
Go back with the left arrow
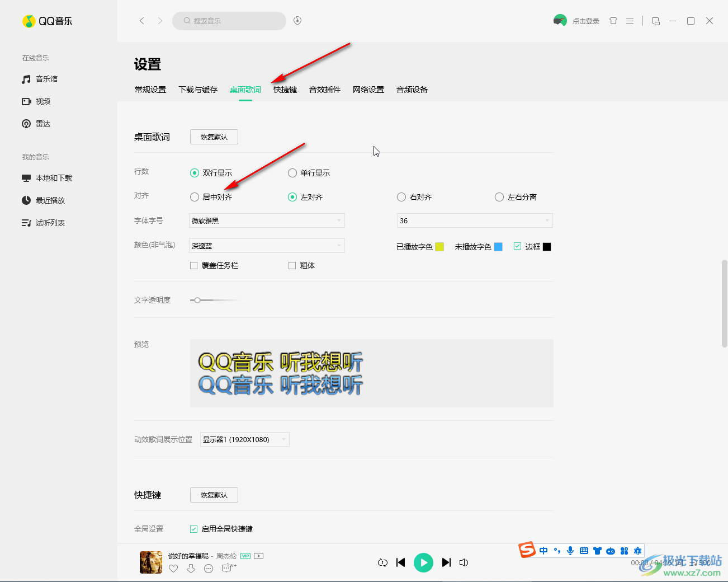pos(142,21)
